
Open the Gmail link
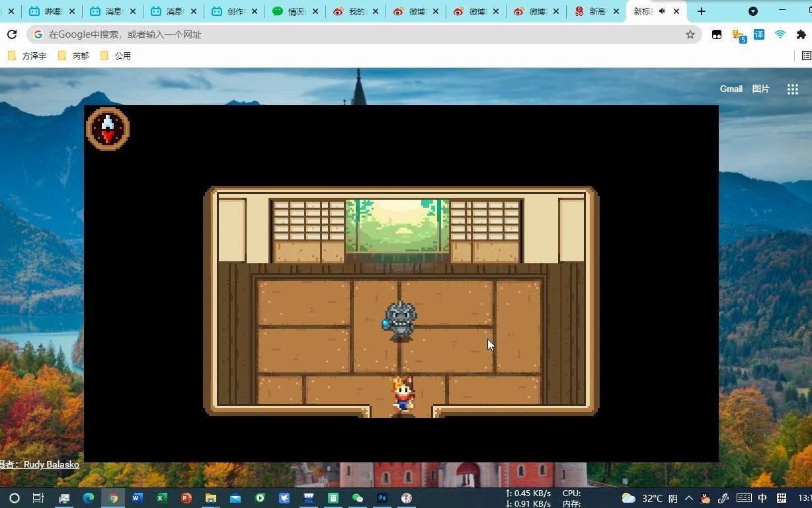pos(731,89)
